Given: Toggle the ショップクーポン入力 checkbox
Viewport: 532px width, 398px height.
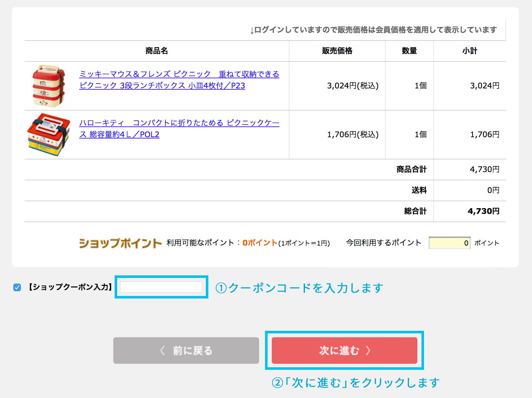Looking at the screenshot, I should pyautogui.click(x=17, y=287).
